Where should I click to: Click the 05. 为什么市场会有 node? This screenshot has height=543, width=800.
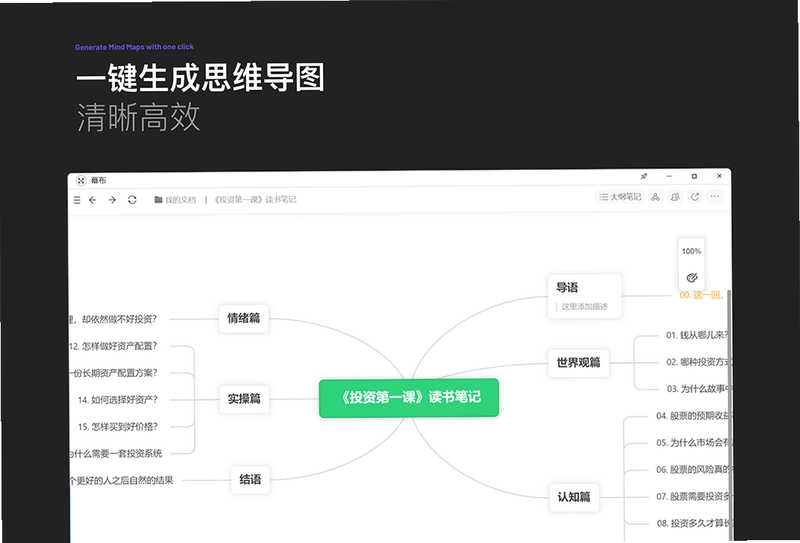[693, 443]
